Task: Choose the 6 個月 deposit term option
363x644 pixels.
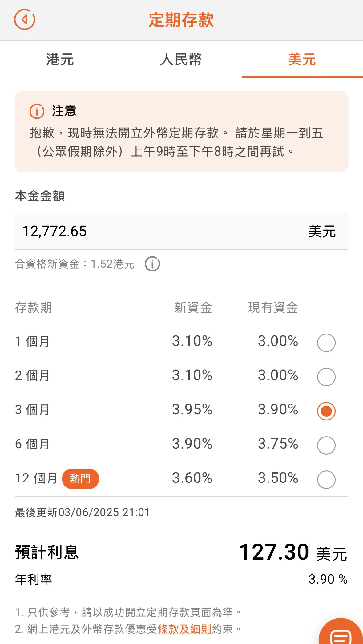Action: click(326, 445)
